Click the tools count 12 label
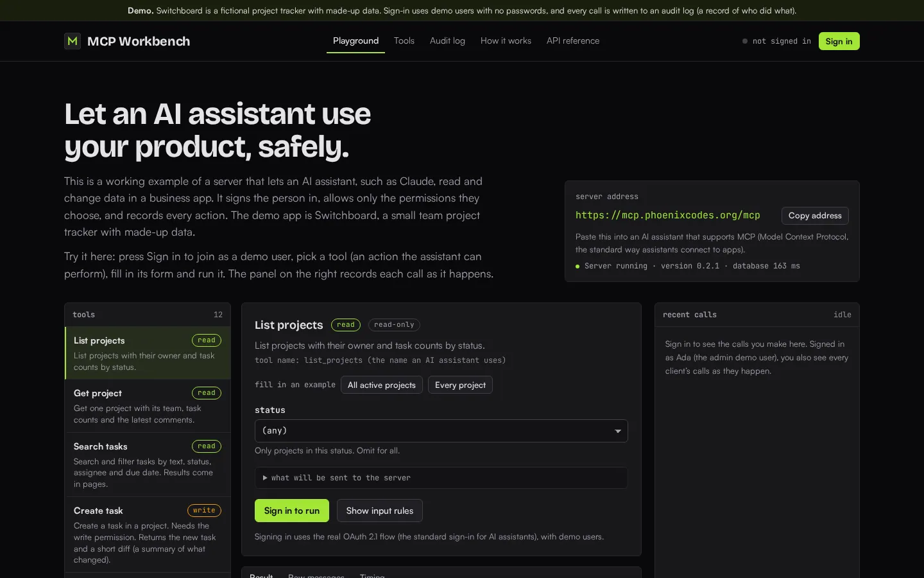Image resolution: width=924 pixels, height=578 pixels. click(x=218, y=315)
